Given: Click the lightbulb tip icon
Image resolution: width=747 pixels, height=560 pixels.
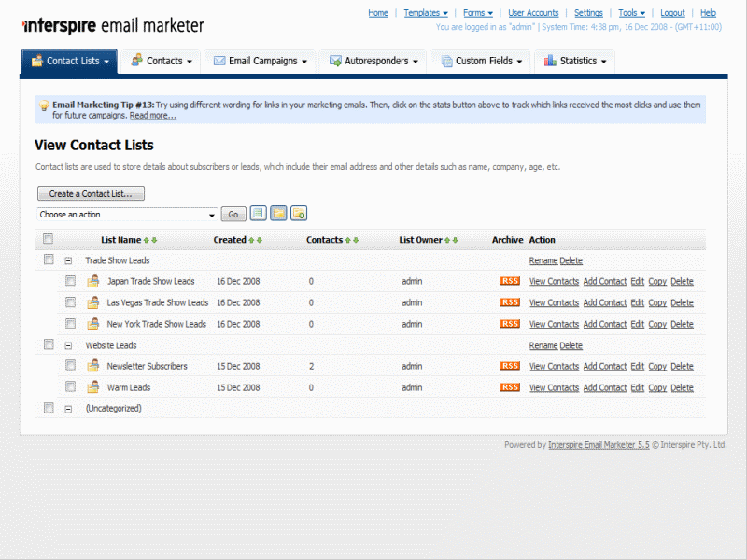Looking at the screenshot, I should tap(44, 105).
